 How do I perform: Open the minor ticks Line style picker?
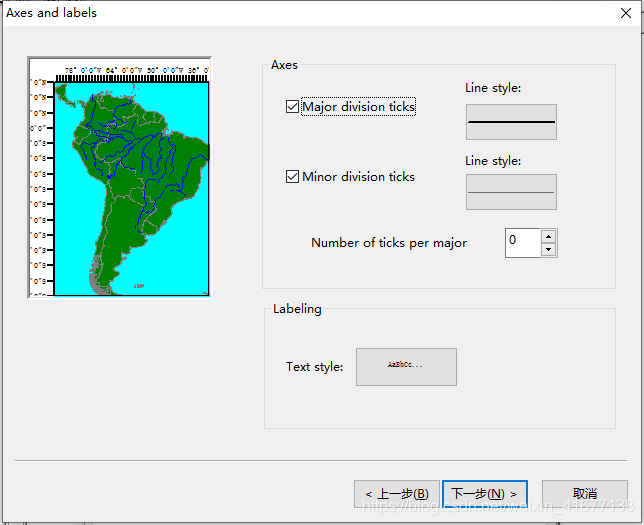click(511, 192)
